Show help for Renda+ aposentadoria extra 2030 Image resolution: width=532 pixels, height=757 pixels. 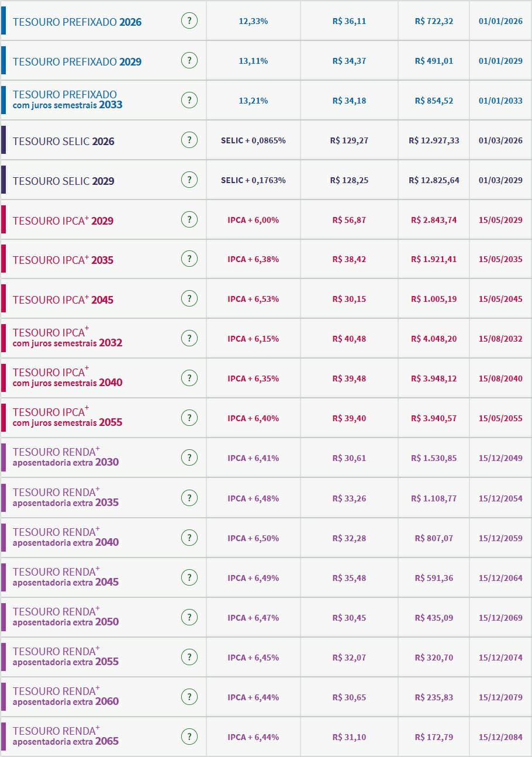point(189,458)
